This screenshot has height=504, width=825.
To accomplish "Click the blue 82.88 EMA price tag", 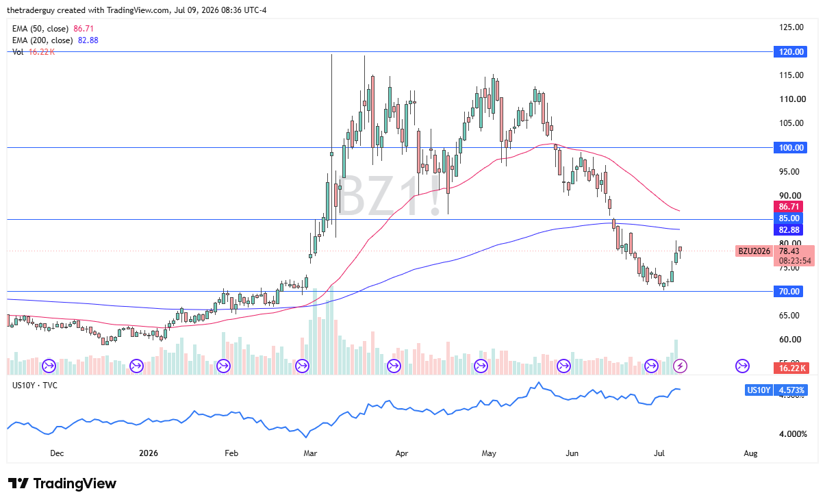I will [789, 230].
